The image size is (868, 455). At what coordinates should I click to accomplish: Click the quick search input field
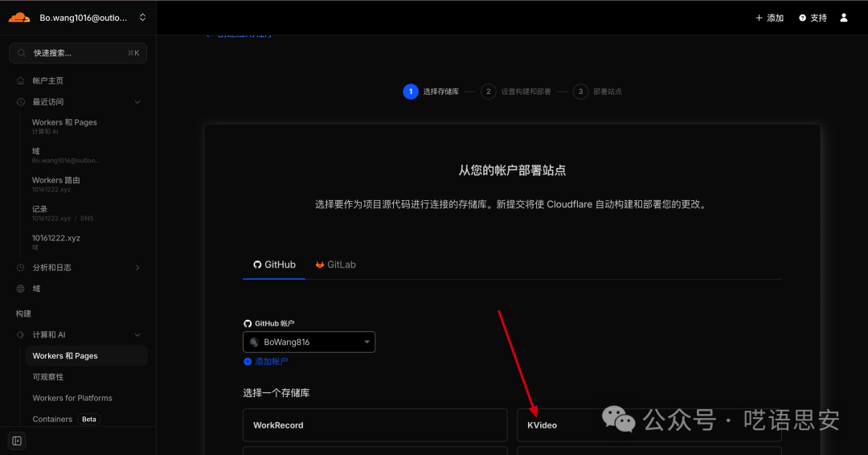pos(78,53)
